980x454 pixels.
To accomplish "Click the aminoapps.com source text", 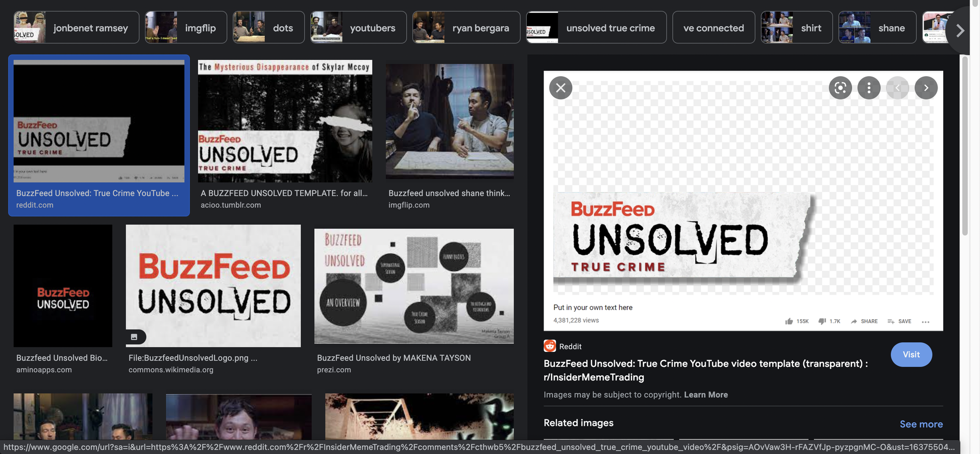I will click(44, 370).
